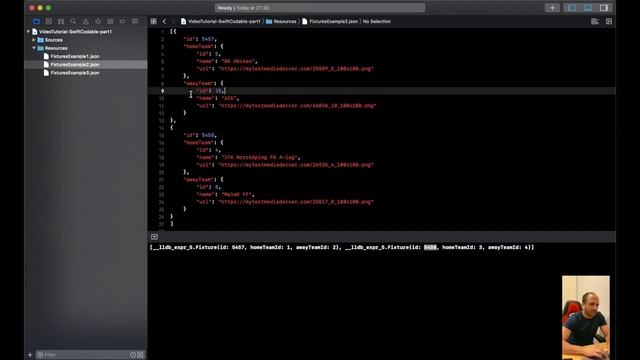The image size is (640, 360).
Task: Open the Breakpoint navigator icon
Action: pyautogui.click(x=122, y=21)
